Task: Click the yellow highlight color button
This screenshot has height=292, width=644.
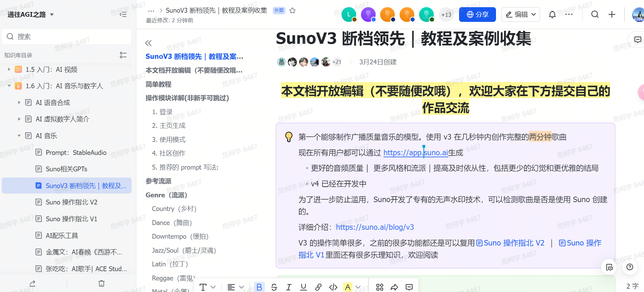Action: coord(348,287)
